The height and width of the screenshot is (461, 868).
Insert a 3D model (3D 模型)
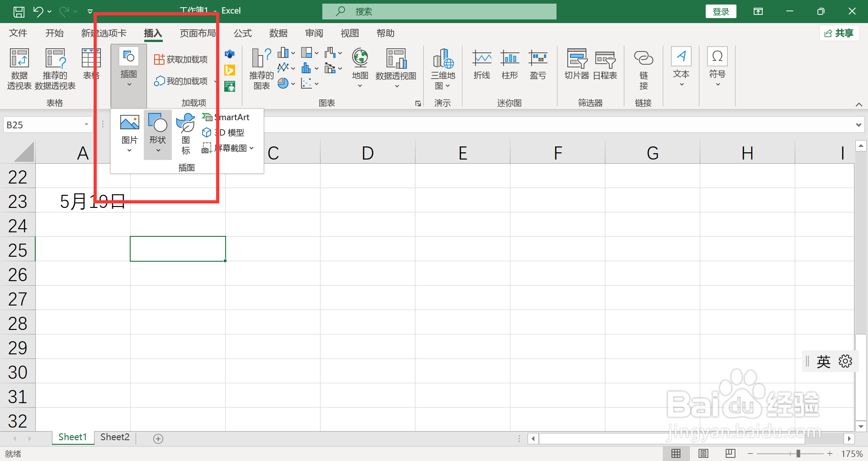click(223, 132)
